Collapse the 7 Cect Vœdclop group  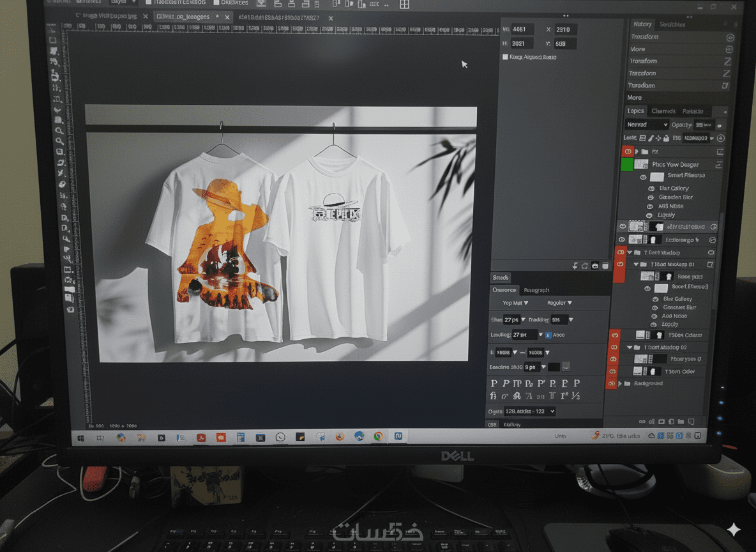[x=630, y=252]
